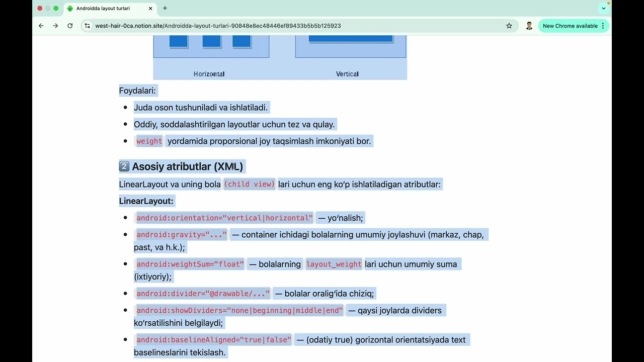Viewport: 644px width, 362px height.
Task: Expand the tab search dropdown arrow
Action: pyautogui.click(x=604, y=8)
